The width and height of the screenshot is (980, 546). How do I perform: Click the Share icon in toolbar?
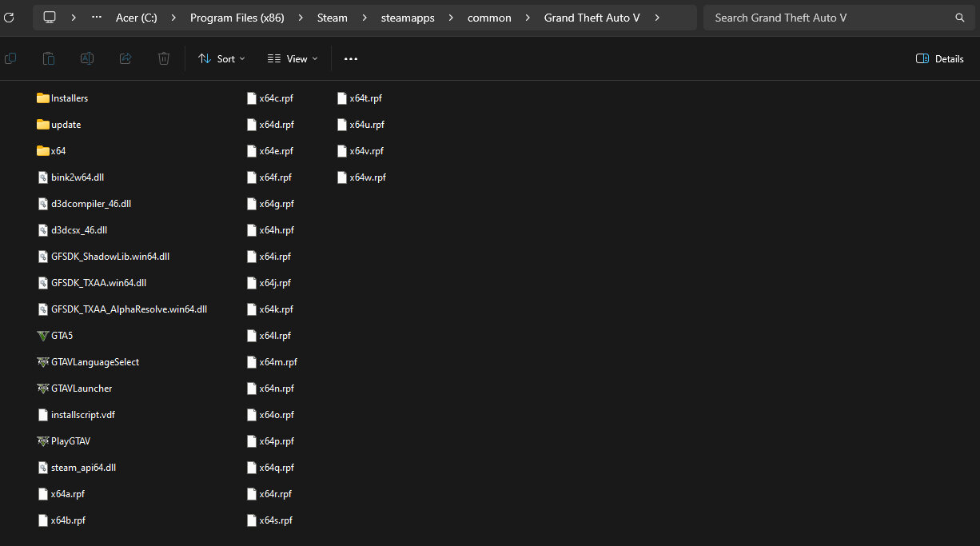[x=125, y=58]
